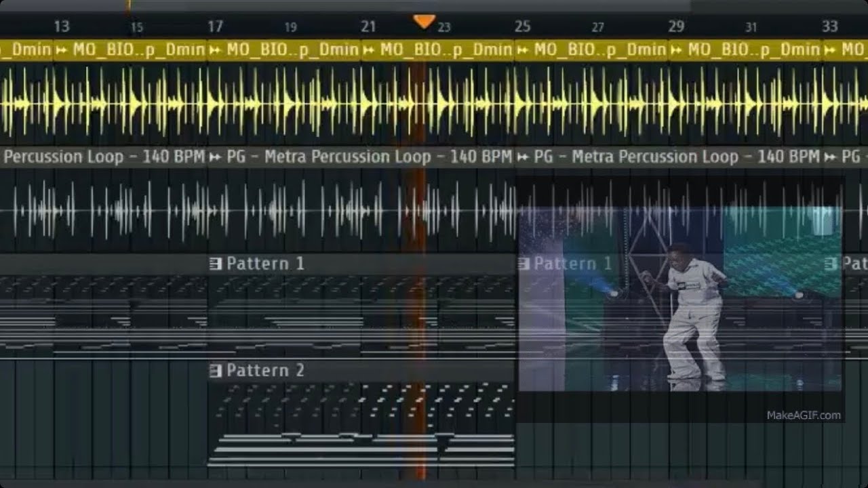Image resolution: width=868 pixels, height=488 pixels.
Task: Select Metra Percussion Loop title starting at bar 25
Action: 677,157
